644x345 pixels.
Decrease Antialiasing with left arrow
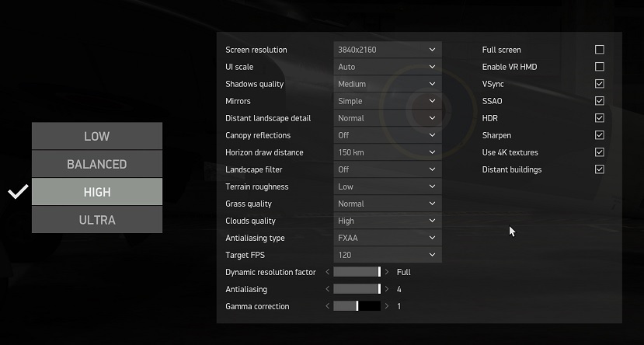pos(327,289)
